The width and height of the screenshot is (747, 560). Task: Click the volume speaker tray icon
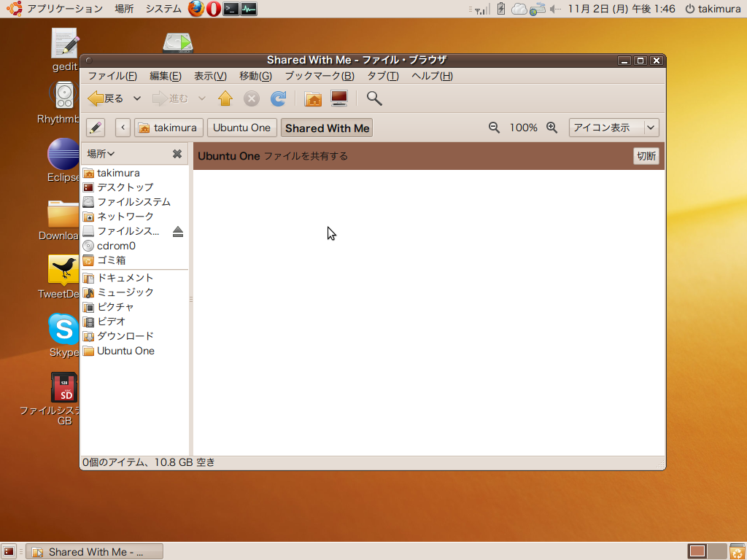coord(555,9)
